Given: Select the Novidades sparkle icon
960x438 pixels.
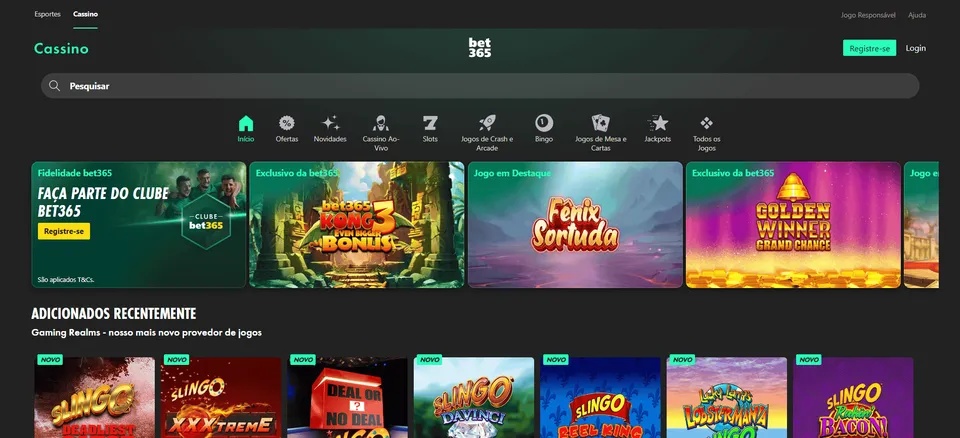Looking at the screenshot, I should pos(330,124).
